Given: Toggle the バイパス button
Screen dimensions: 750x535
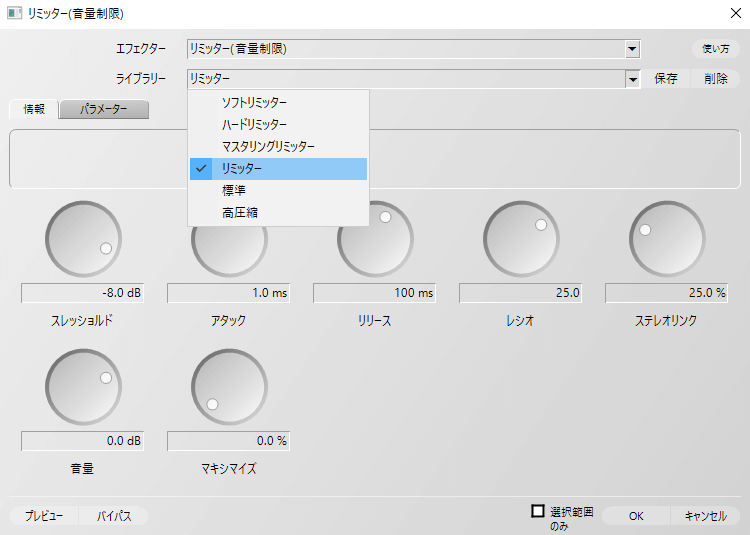Looking at the screenshot, I should tap(113, 516).
